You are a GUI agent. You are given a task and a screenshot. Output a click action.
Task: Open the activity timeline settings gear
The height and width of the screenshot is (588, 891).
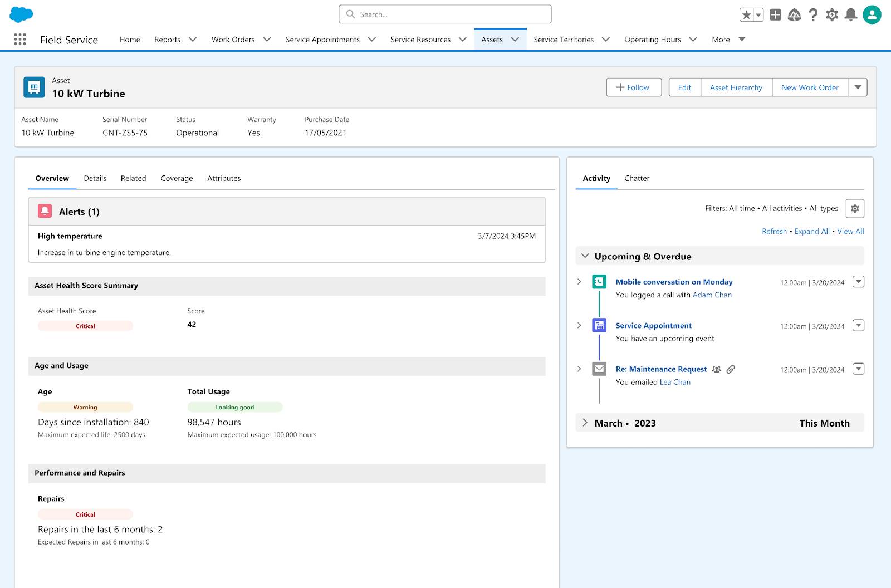tap(855, 208)
